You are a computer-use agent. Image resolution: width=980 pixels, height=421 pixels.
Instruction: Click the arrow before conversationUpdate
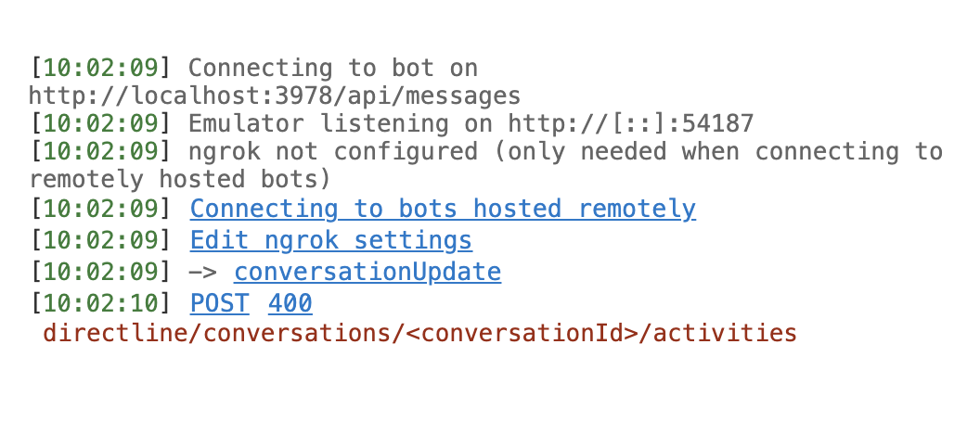click(x=203, y=273)
